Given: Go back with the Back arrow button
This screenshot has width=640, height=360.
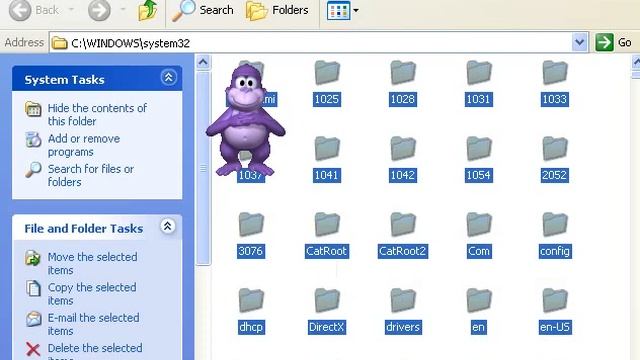Looking at the screenshot, I should [x=20, y=10].
